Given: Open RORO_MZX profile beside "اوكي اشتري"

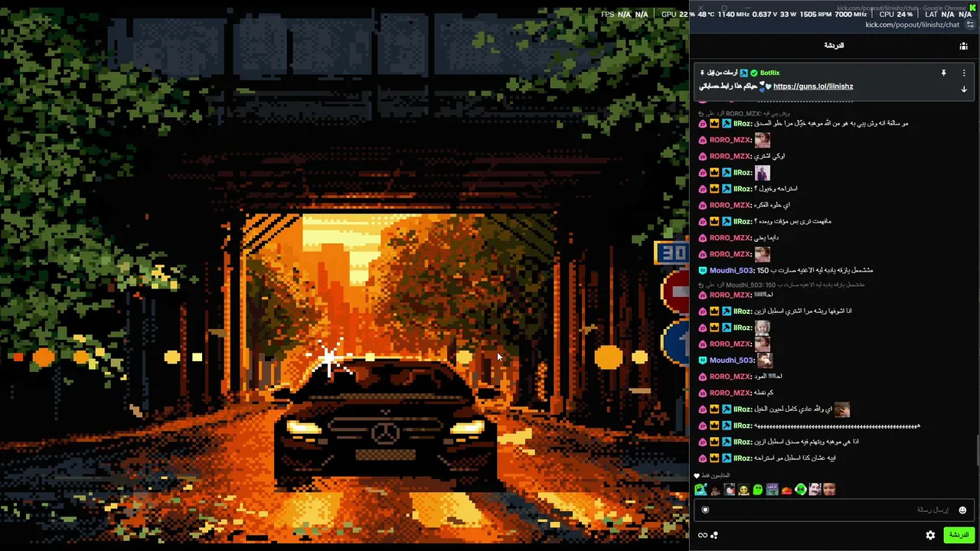Looking at the screenshot, I should coord(730,156).
